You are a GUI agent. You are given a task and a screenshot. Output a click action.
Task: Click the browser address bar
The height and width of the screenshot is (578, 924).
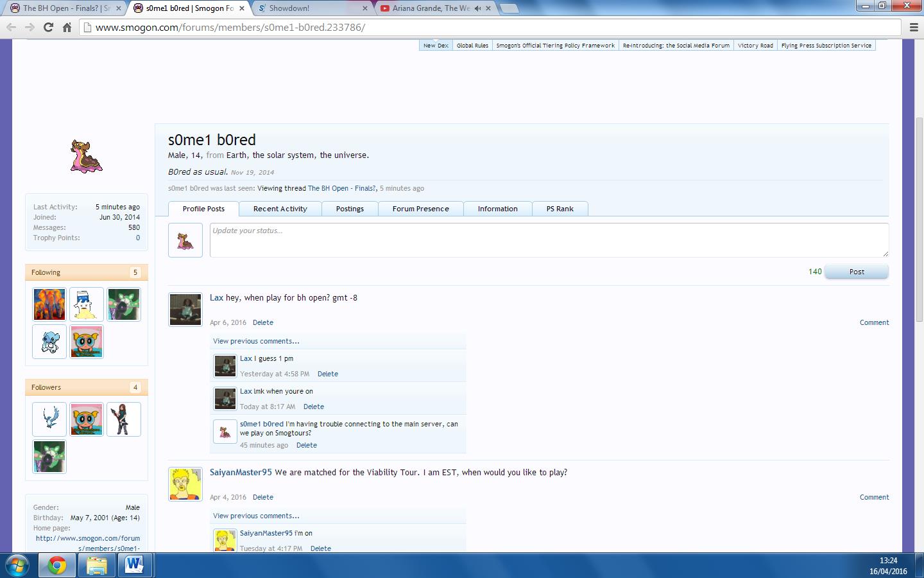click(x=491, y=27)
